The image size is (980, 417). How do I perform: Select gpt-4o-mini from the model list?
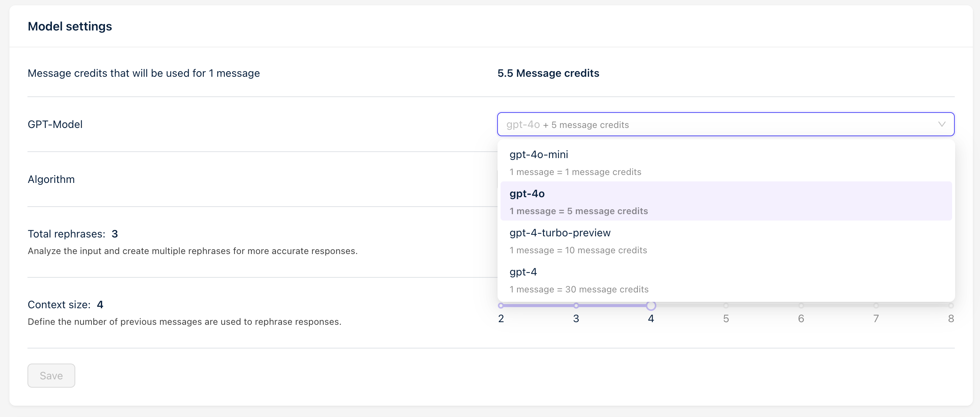(x=726, y=162)
